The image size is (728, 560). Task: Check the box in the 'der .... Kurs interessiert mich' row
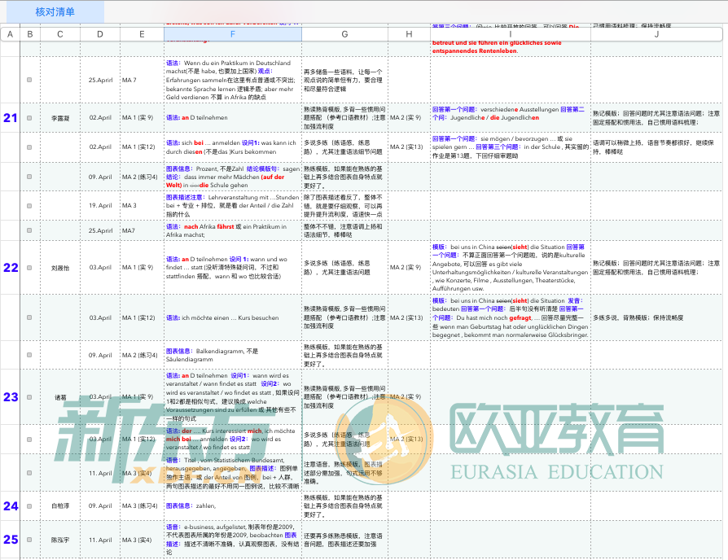[x=29, y=440]
